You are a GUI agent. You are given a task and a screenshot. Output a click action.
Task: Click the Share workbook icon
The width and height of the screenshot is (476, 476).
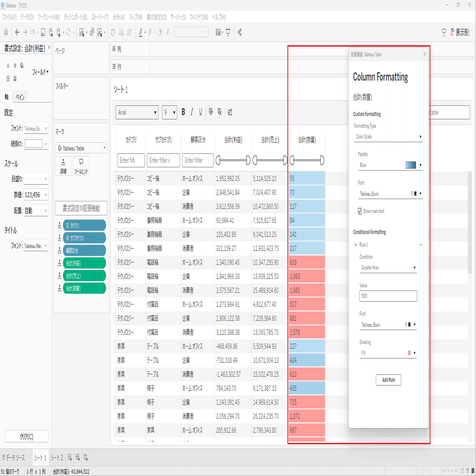tap(240, 33)
